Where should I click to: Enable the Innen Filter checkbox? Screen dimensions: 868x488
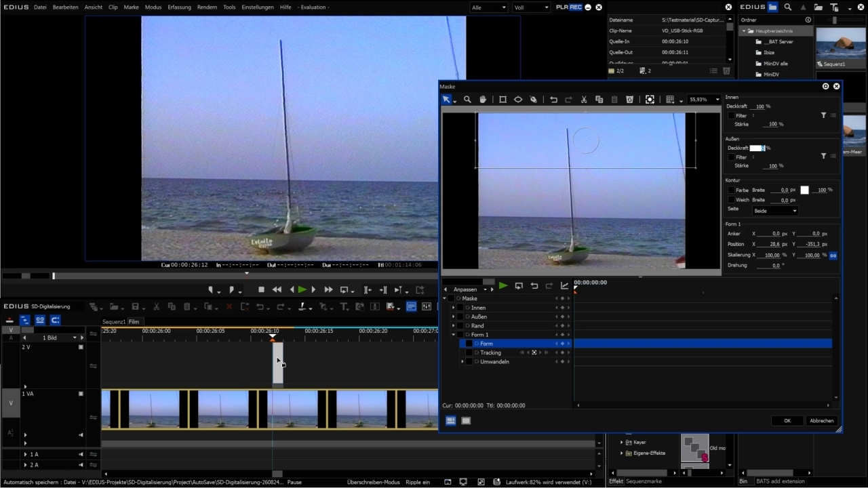pos(731,116)
